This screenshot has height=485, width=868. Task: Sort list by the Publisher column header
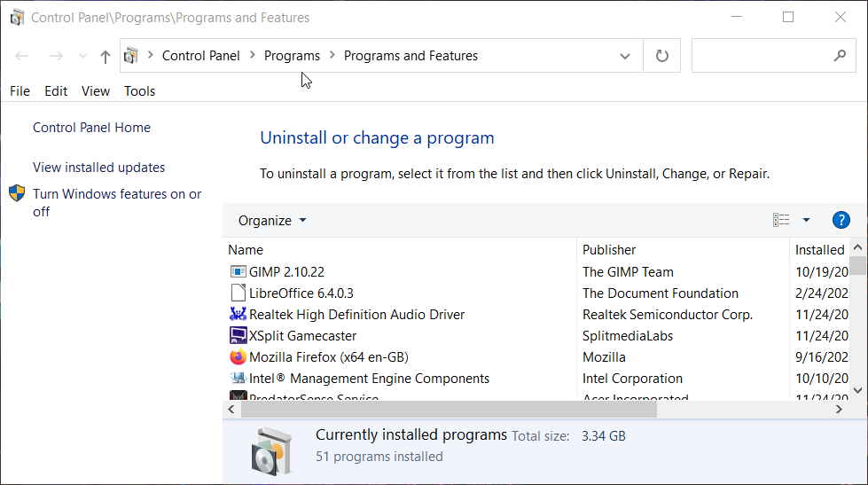(x=609, y=250)
